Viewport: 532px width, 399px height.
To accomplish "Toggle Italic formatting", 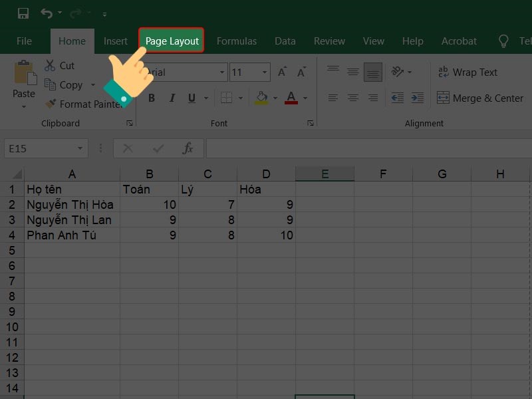I will click(172, 98).
